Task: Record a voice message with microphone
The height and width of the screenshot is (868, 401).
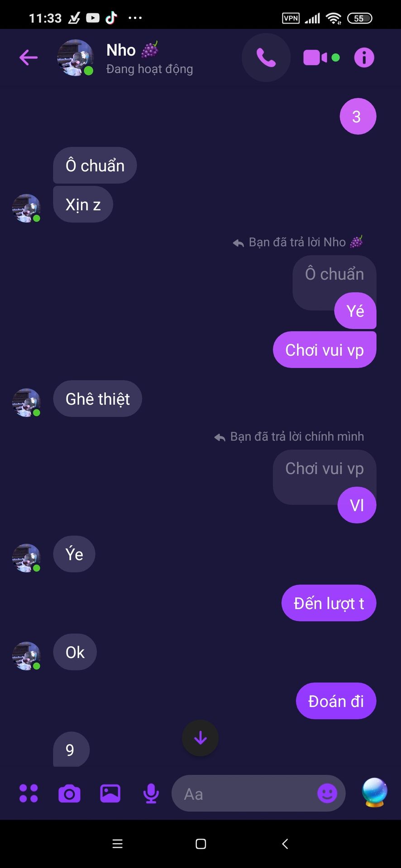Action: point(151,793)
